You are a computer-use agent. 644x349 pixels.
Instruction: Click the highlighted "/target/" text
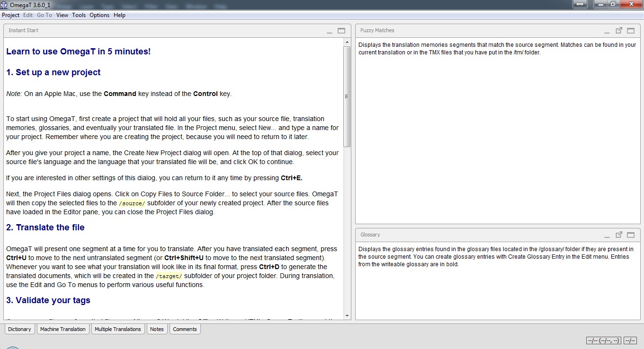[x=169, y=276]
